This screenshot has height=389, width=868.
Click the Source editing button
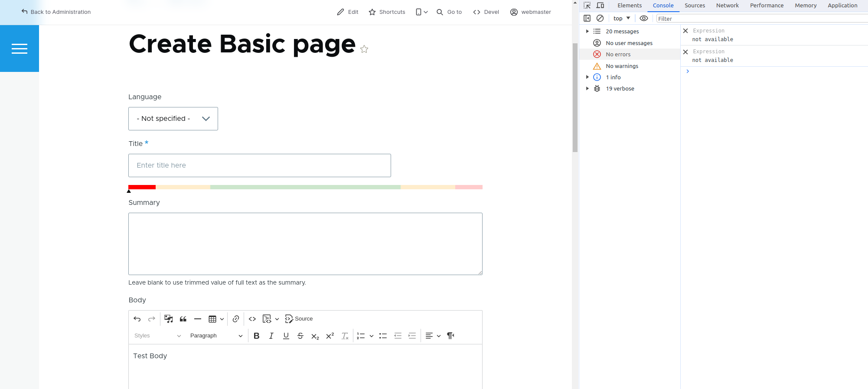click(299, 319)
